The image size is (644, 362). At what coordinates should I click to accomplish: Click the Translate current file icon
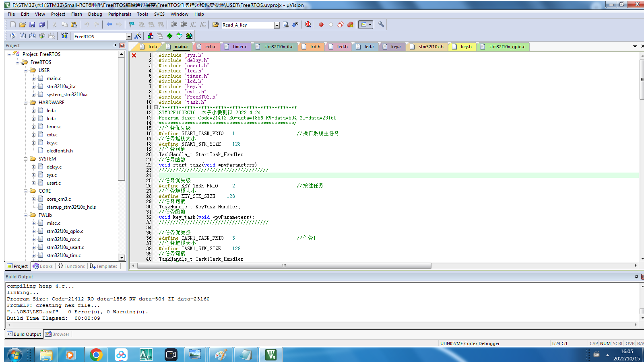pos(13,36)
